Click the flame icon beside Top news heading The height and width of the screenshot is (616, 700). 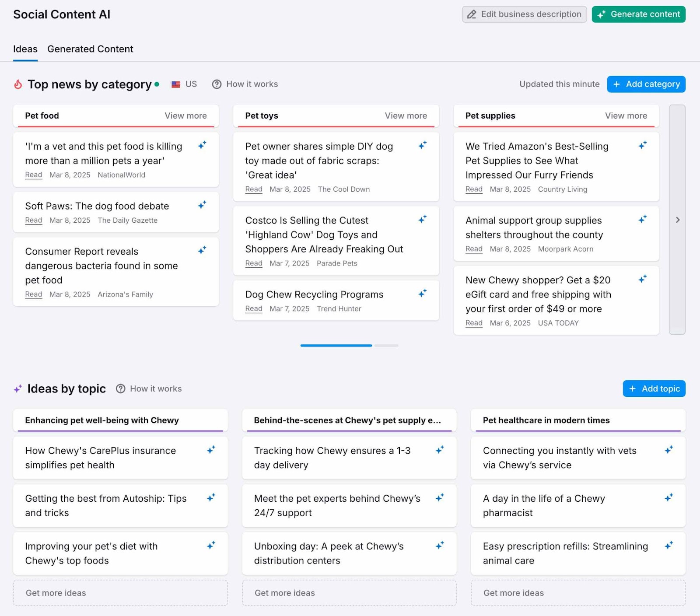[x=17, y=84]
